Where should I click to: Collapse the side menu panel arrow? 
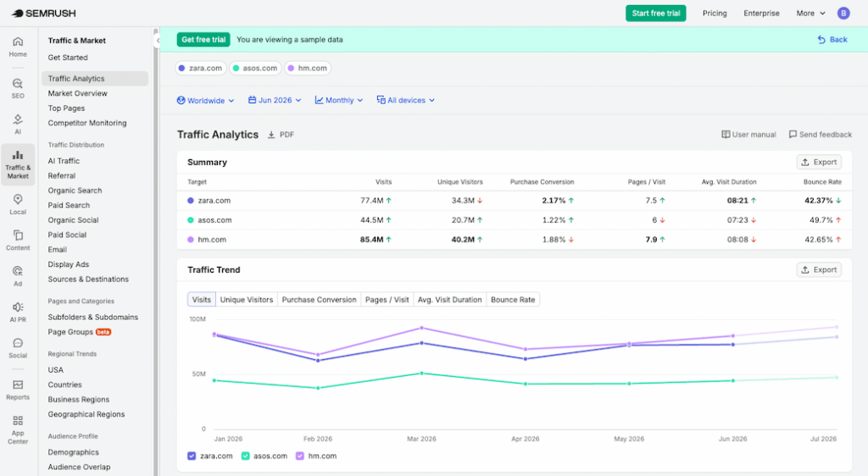click(158, 41)
